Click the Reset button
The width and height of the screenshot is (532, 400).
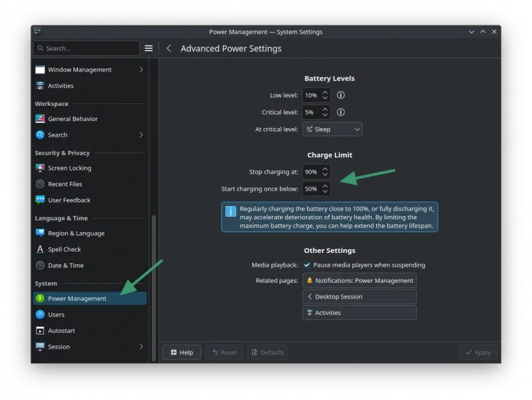[224, 352]
